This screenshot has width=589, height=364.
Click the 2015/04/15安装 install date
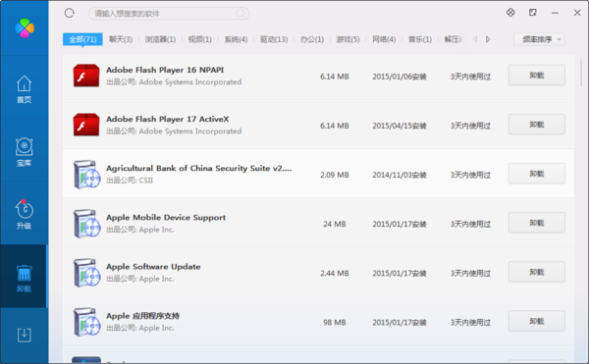click(x=400, y=126)
